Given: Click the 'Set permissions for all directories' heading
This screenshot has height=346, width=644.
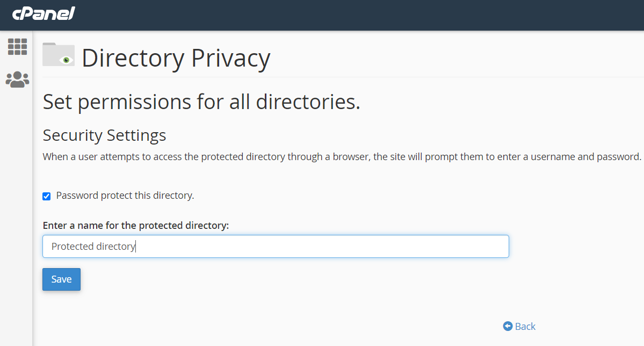Looking at the screenshot, I should pos(201,102).
